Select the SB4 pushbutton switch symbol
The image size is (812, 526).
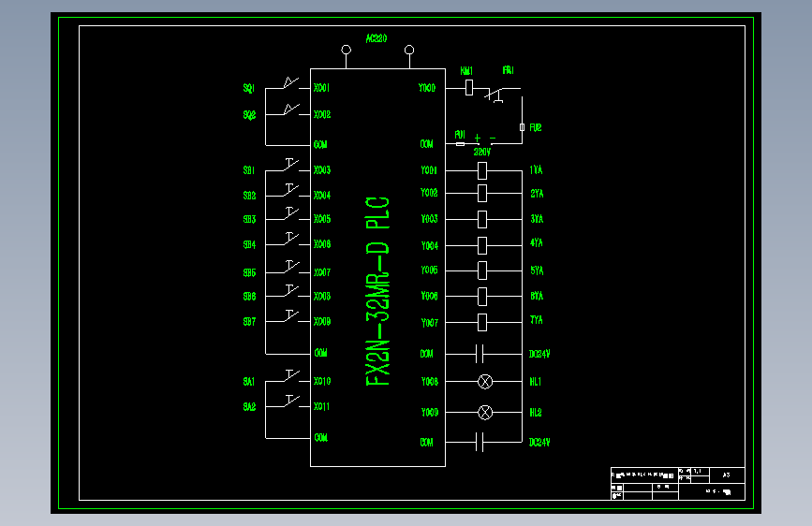pyautogui.click(x=291, y=239)
